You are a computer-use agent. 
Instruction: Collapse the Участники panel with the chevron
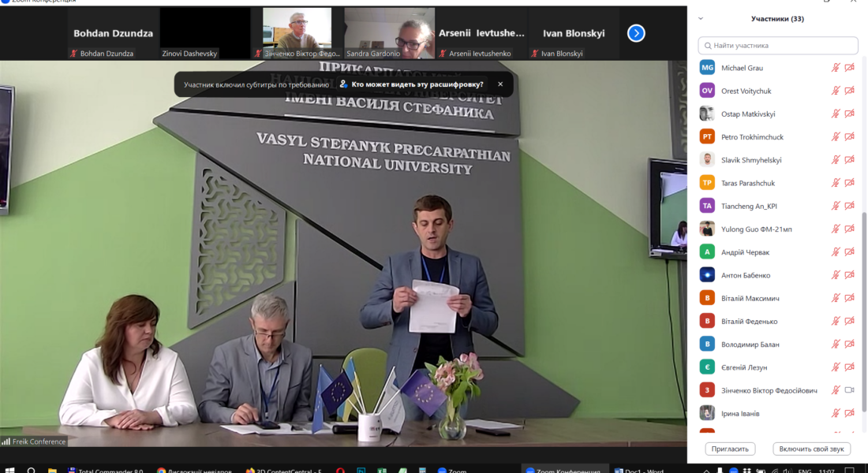pos(701,18)
